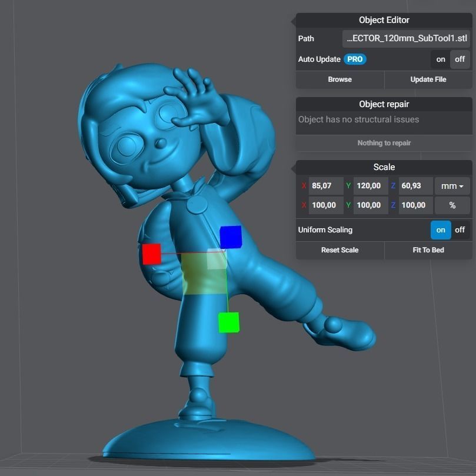Image resolution: width=476 pixels, height=476 pixels.
Task: Click Nothing to repair button
Action: click(384, 143)
